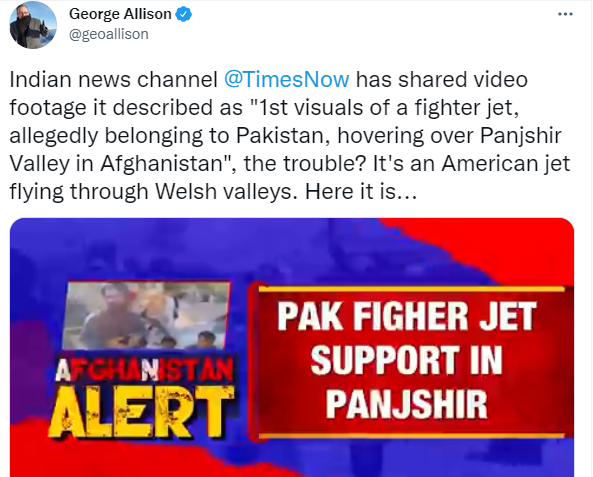Screen dimensions: 593x477
Task: Follow the @TimesNow mention link
Action: click(287, 80)
